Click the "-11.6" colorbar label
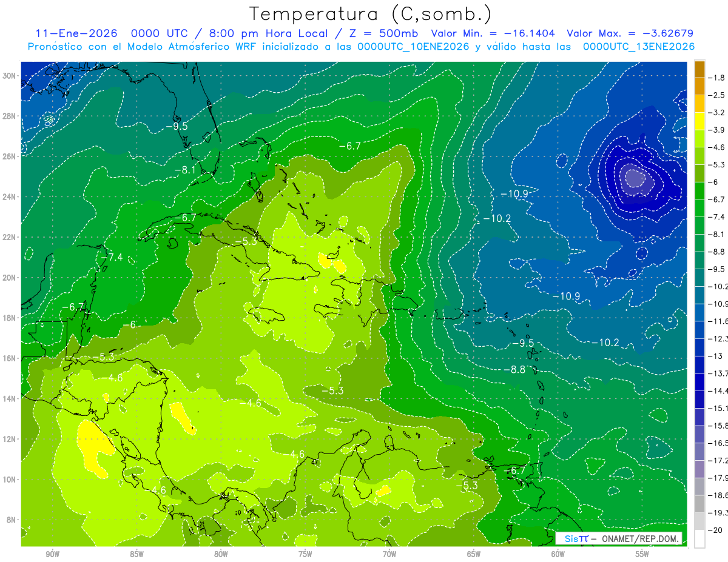Screen dimensions: 728x562 (718, 321)
